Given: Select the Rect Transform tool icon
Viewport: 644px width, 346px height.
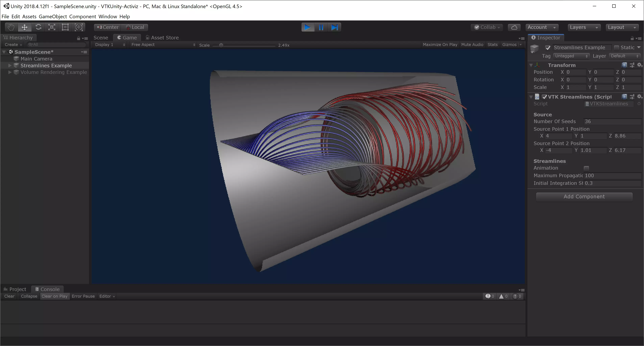Looking at the screenshot, I should coord(65,27).
